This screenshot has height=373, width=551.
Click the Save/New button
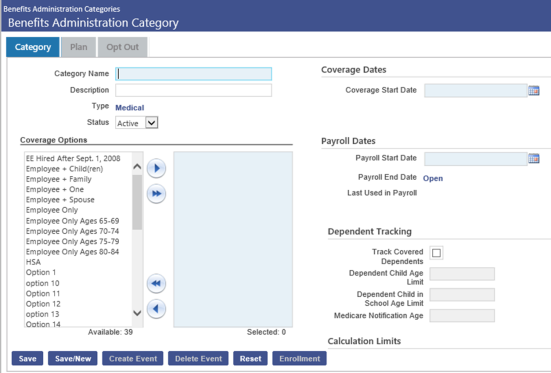pyautogui.click(x=73, y=359)
